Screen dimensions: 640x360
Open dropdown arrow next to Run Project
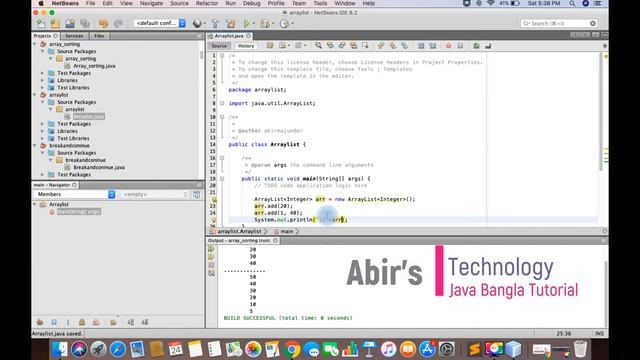click(253, 24)
